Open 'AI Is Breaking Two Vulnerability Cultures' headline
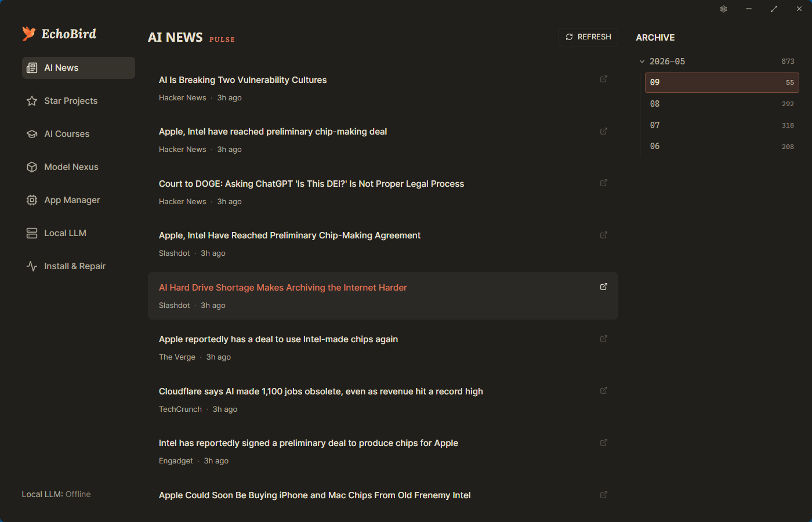 [x=242, y=80]
